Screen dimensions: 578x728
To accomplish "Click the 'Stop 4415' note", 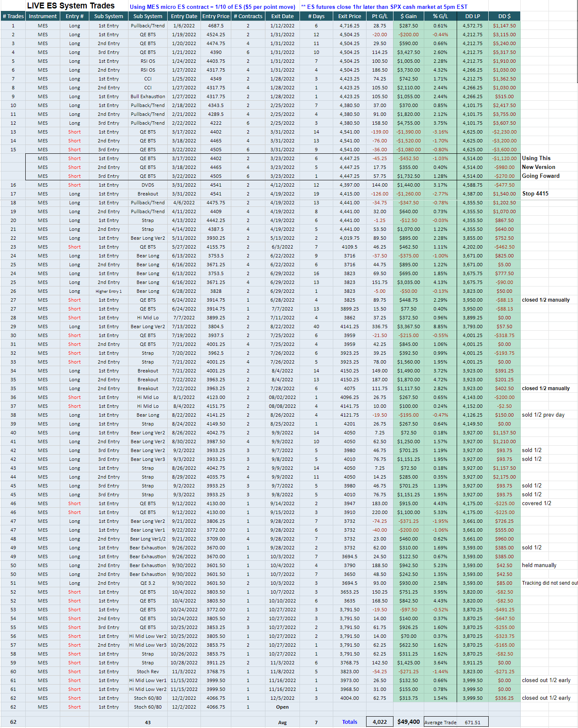I will pos(535,194).
